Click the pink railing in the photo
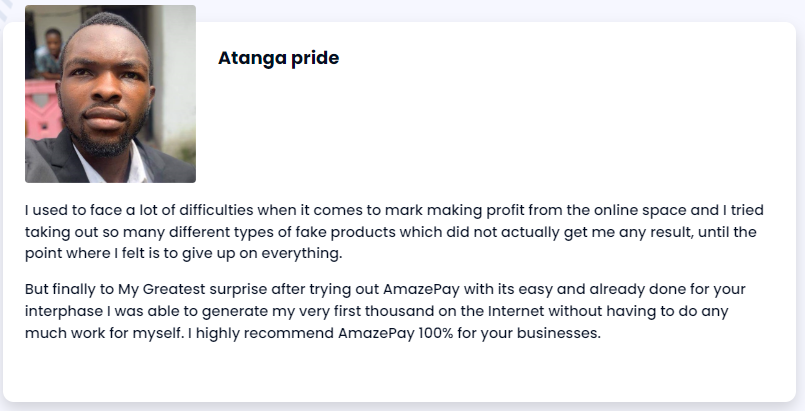 (41, 110)
